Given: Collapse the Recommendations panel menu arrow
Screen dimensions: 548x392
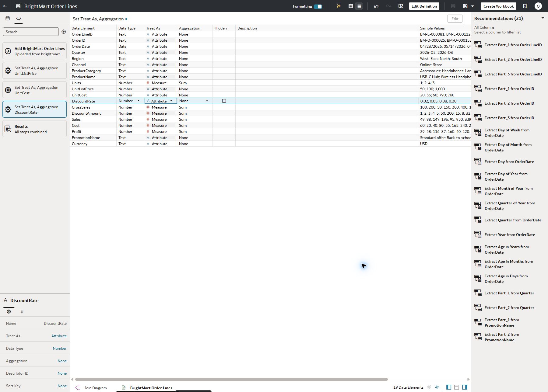Looking at the screenshot, I should click(x=543, y=18).
